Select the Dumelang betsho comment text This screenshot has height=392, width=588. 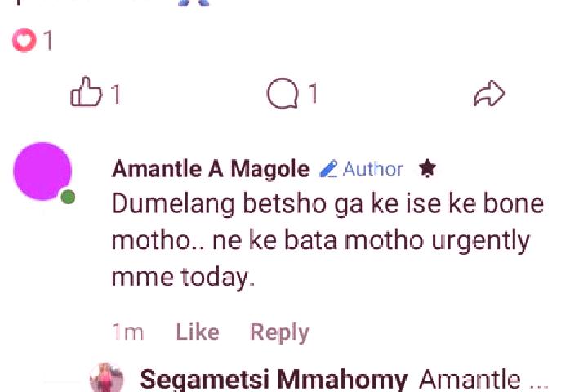pos(327,240)
